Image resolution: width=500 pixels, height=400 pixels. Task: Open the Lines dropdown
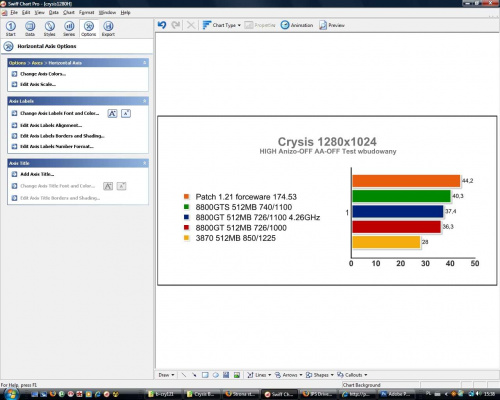pyautogui.click(x=259, y=375)
